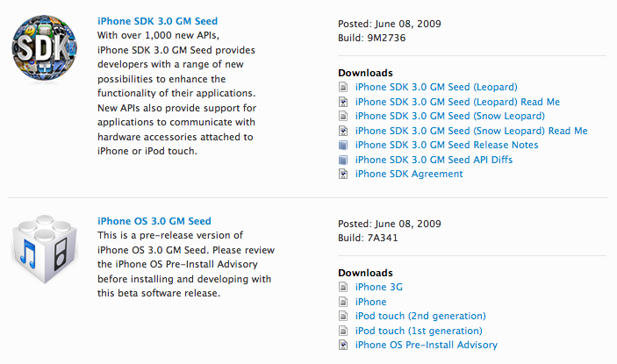Open SDK 3.0 GM Seed (Snow Leopard) Read Me

pyautogui.click(x=471, y=131)
